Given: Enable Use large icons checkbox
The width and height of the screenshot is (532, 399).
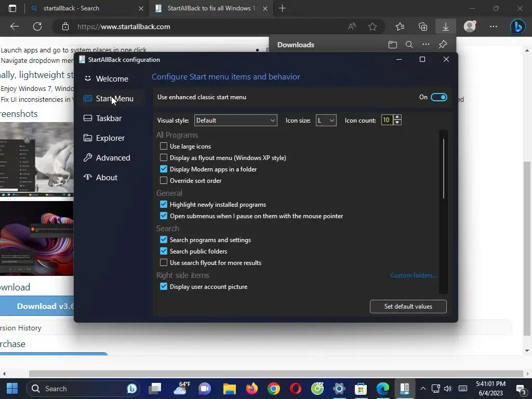Looking at the screenshot, I should (164, 146).
